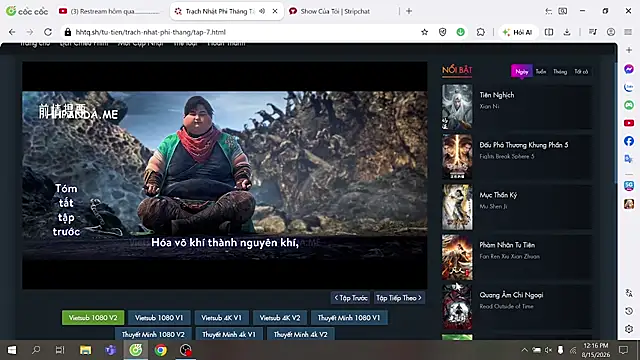
Task: Open Google Chrome from the taskbar
Action: [161, 350]
